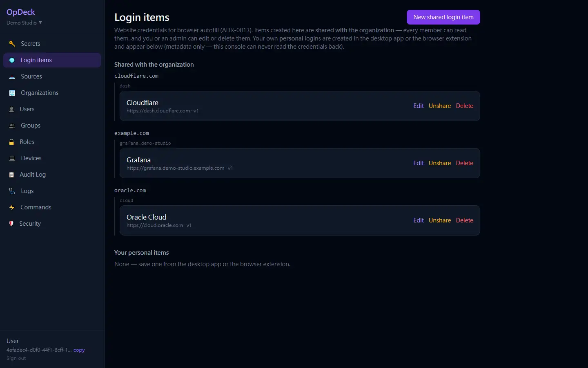Screen dimensions: 588x368
Task: Click the Users person icon
Action: (11, 109)
